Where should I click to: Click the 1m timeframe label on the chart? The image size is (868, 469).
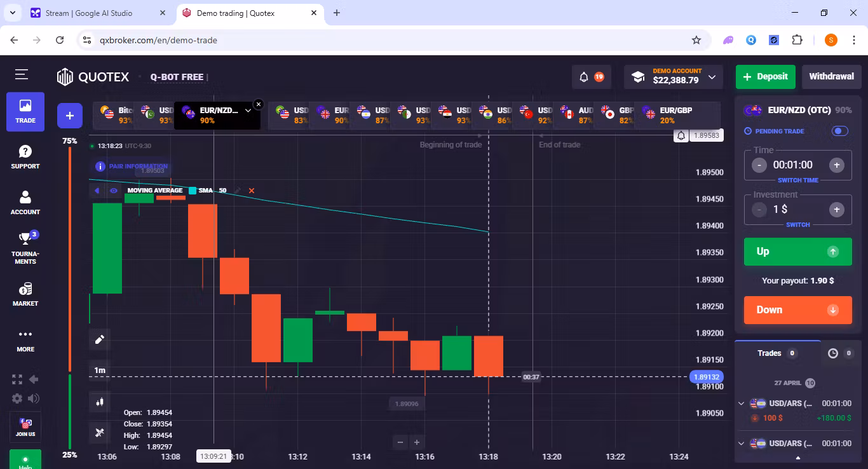tap(99, 369)
